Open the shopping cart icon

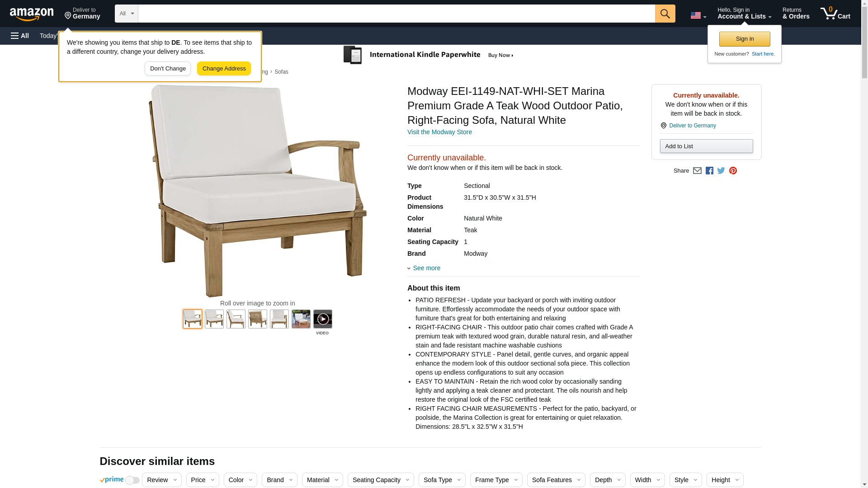pyautogui.click(x=835, y=14)
